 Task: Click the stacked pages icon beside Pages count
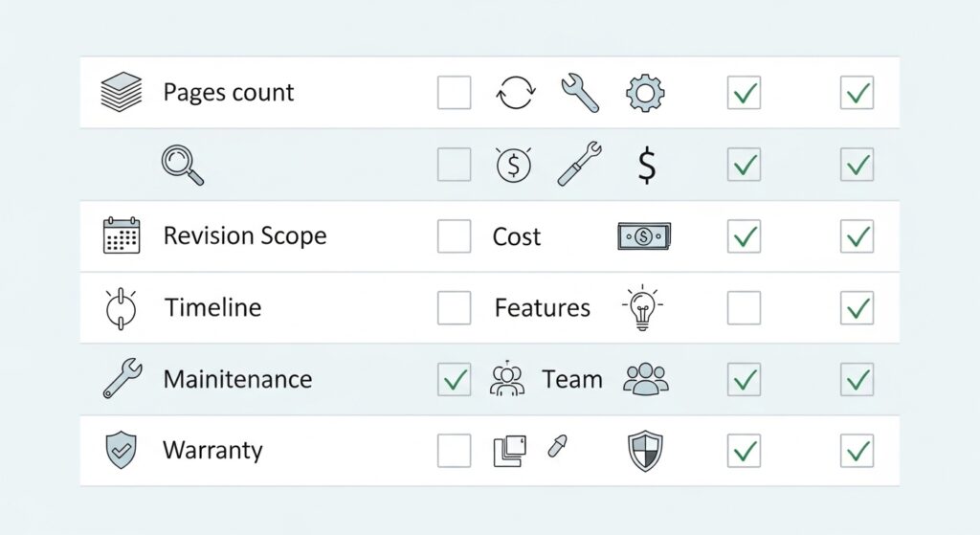pyautogui.click(x=122, y=92)
